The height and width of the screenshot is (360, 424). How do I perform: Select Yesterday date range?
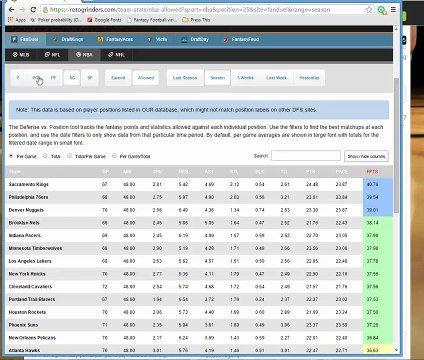pos(309,78)
